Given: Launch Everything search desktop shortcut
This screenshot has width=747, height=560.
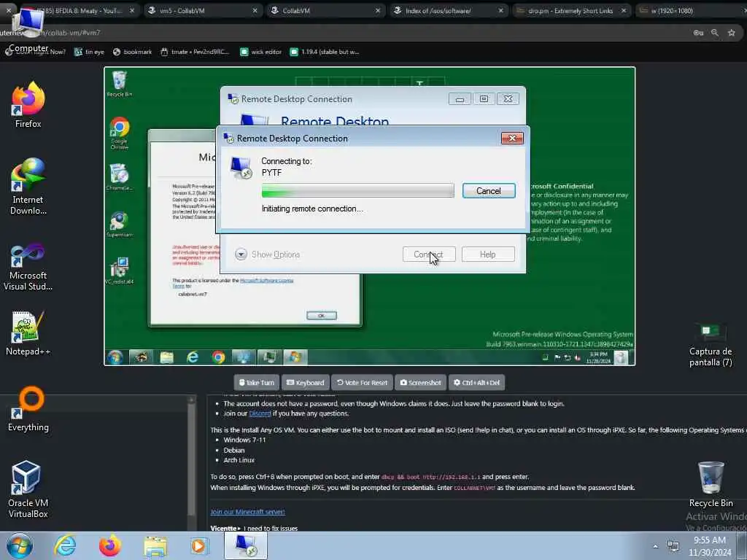Looking at the screenshot, I should point(28,408).
